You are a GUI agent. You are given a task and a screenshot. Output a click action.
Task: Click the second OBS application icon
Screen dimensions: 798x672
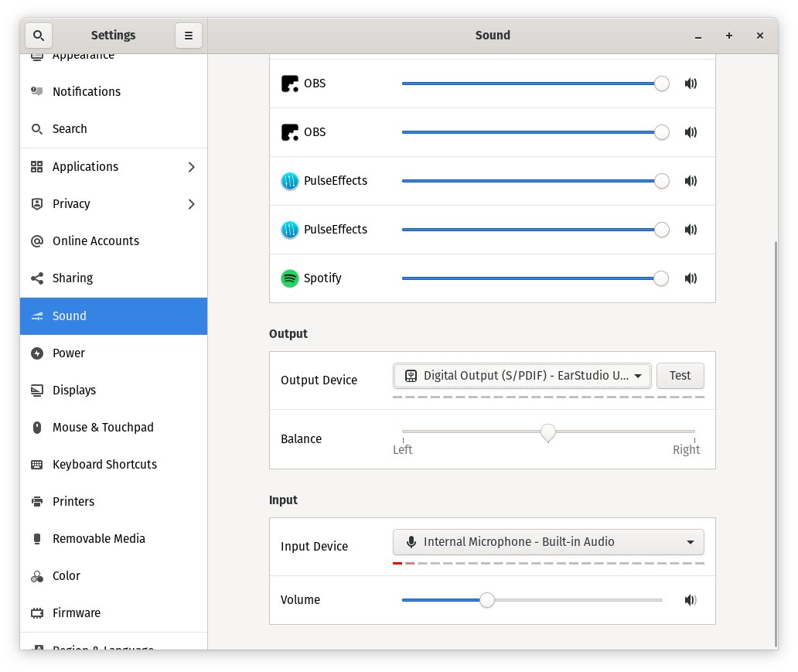(x=289, y=132)
